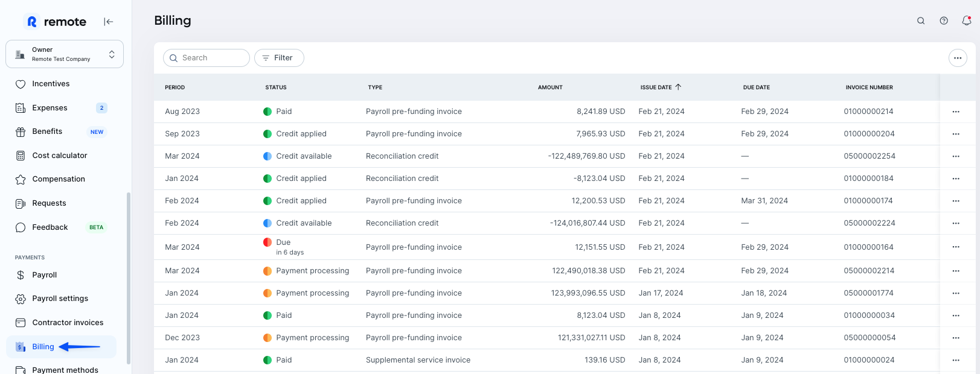Image resolution: width=980 pixels, height=374 pixels.
Task: Open row actions for invoice 01000000214
Action: 956,112
